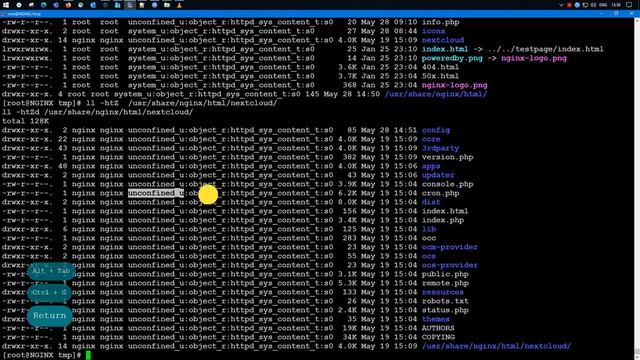
Task: Click the ocs-provider directory name
Action: [x=449, y=265]
